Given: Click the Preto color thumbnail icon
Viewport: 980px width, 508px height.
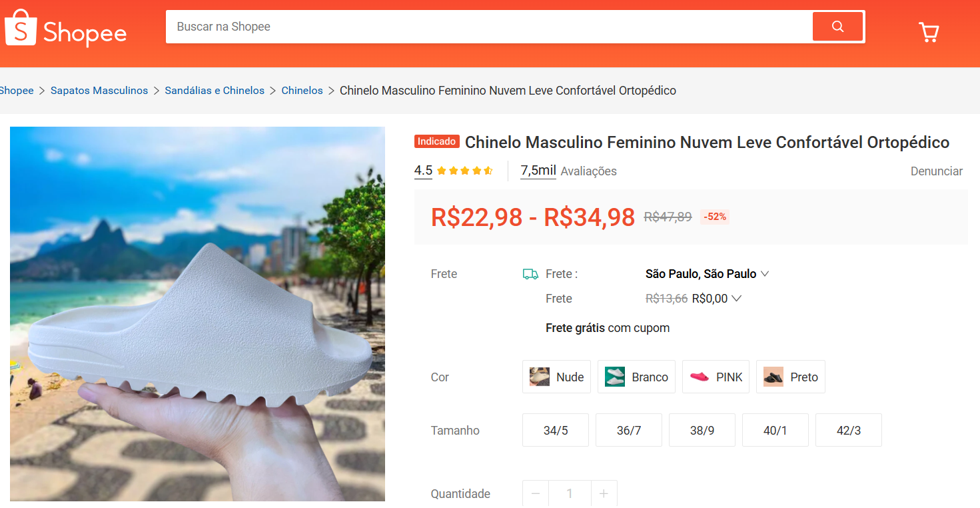Looking at the screenshot, I should (x=773, y=376).
